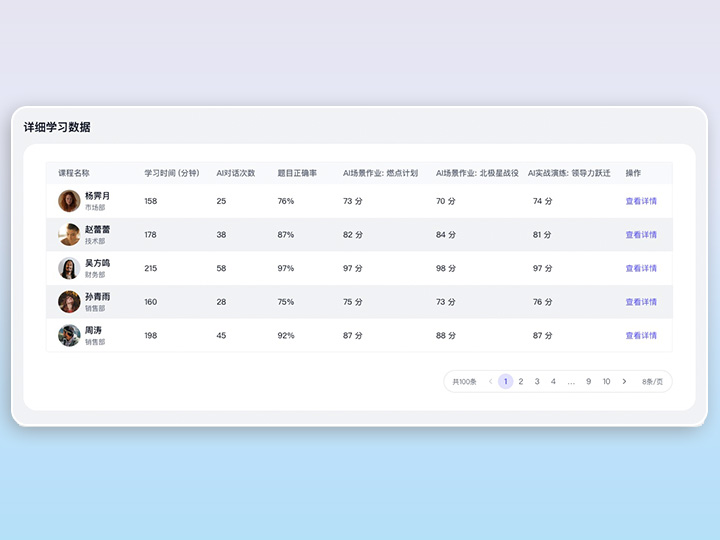The width and height of the screenshot is (720, 540).
Task: Click the study time value 198
Action: point(151,335)
